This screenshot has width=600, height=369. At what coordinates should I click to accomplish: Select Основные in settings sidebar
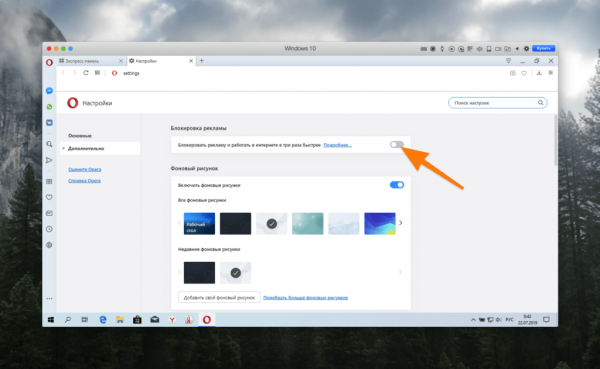click(80, 136)
